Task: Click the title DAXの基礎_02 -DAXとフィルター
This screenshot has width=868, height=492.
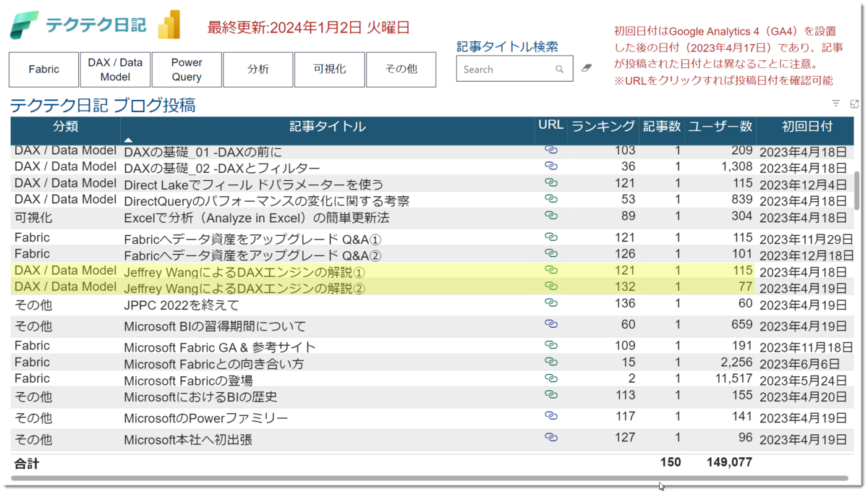Action: coord(222,168)
